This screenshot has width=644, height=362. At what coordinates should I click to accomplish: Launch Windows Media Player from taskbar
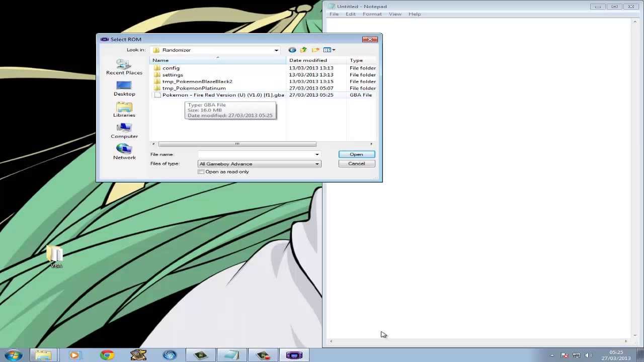pos(74,355)
